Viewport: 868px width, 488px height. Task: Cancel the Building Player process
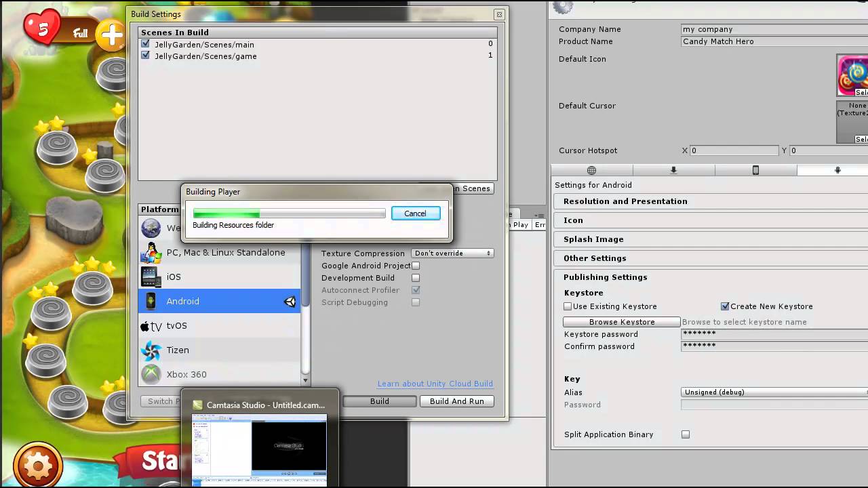click(x=416, y=213)
